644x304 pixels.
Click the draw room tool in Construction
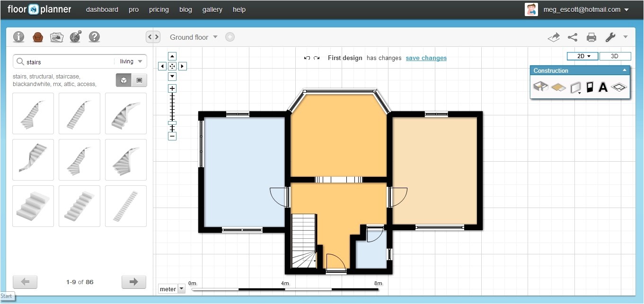[x=540, y=87]
